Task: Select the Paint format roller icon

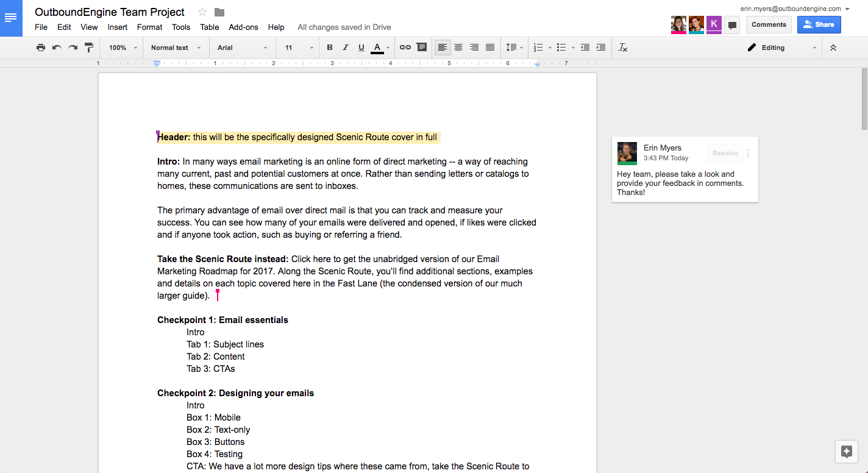Action: 89,48
